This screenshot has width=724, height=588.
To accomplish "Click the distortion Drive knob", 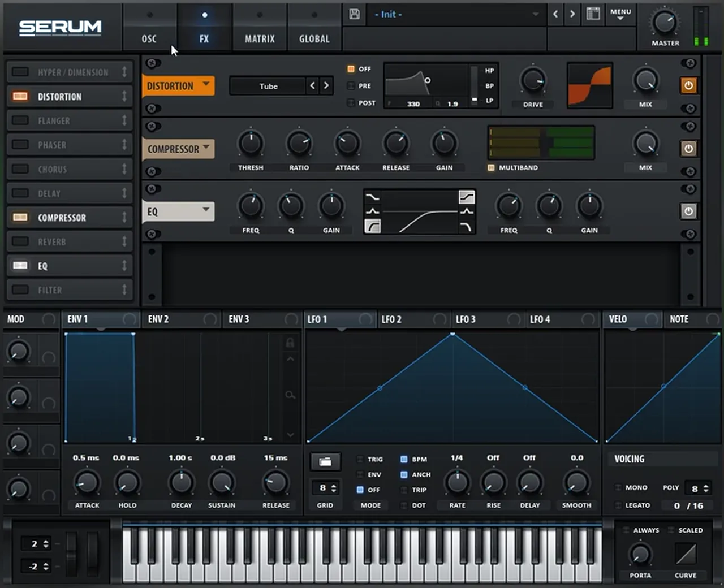I will point(533,81).
